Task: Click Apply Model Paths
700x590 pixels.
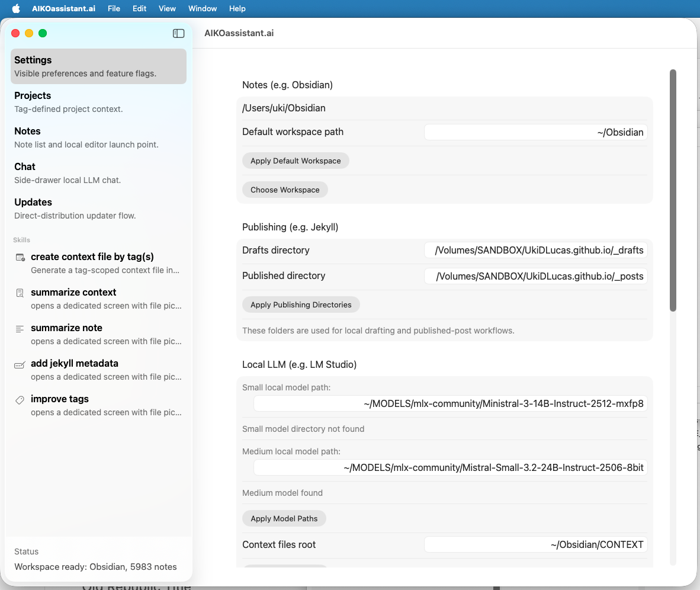Action: tap(284, 518)
